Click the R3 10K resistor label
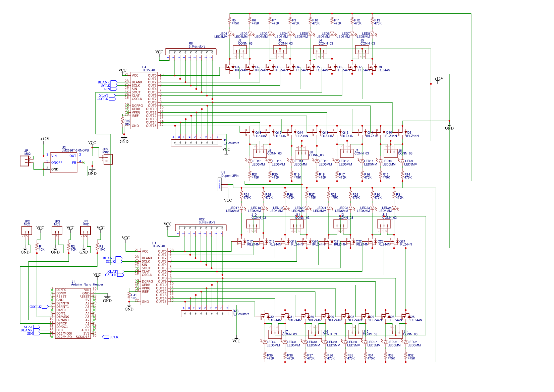This screenshot has height=392, width=554. [x=102, y=248]
